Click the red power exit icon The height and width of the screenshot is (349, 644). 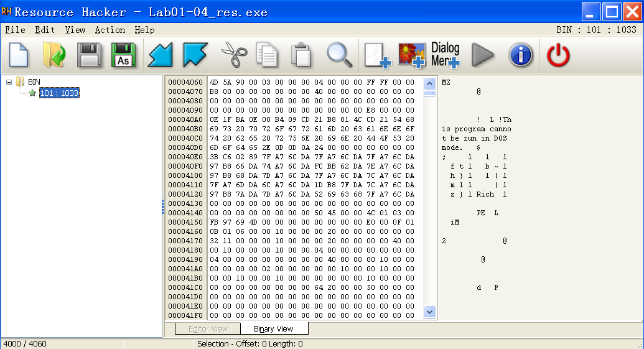(x=558, y=55)
